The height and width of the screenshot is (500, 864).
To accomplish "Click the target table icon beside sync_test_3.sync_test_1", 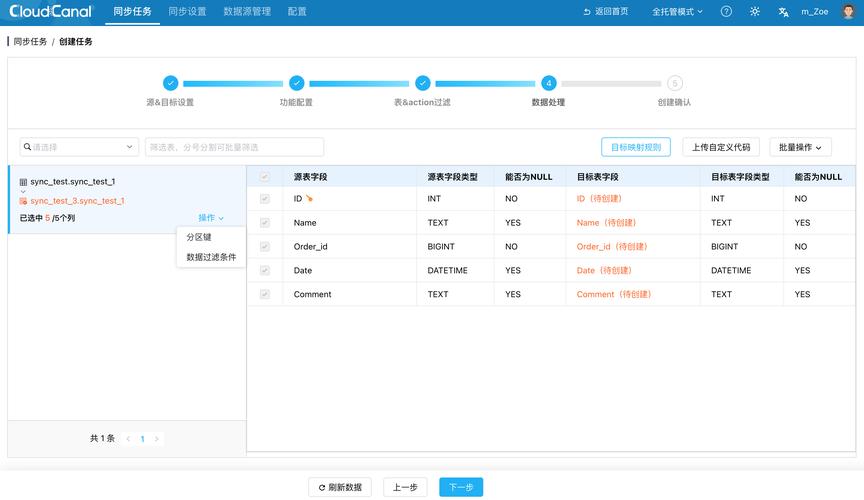I will (x=23, y=201).
